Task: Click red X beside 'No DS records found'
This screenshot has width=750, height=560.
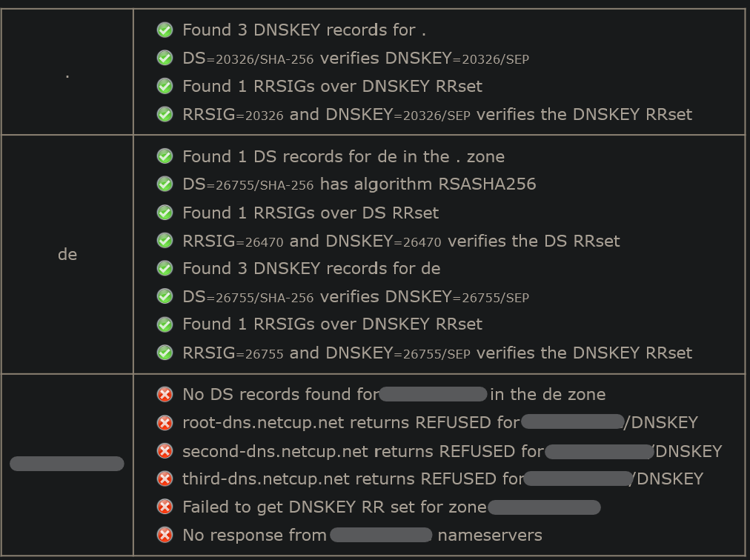Action: click(165, 395)
